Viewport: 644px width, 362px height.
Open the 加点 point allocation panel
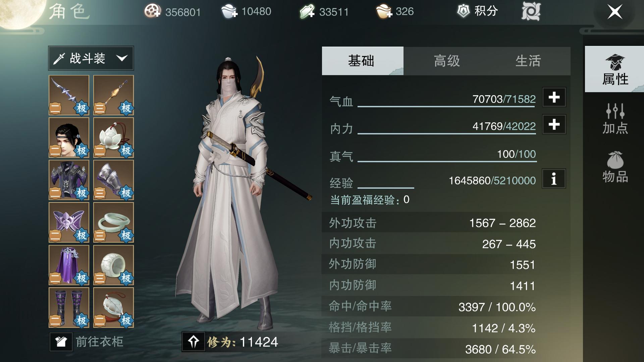(615, 119)
